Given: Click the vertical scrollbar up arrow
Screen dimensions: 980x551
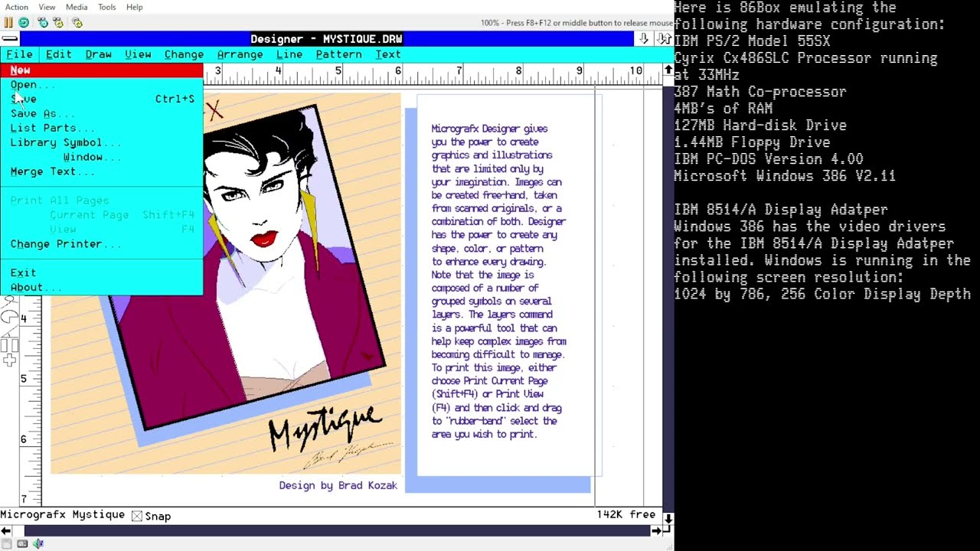Looking at the screenshot, I should [x=668, y=70].
